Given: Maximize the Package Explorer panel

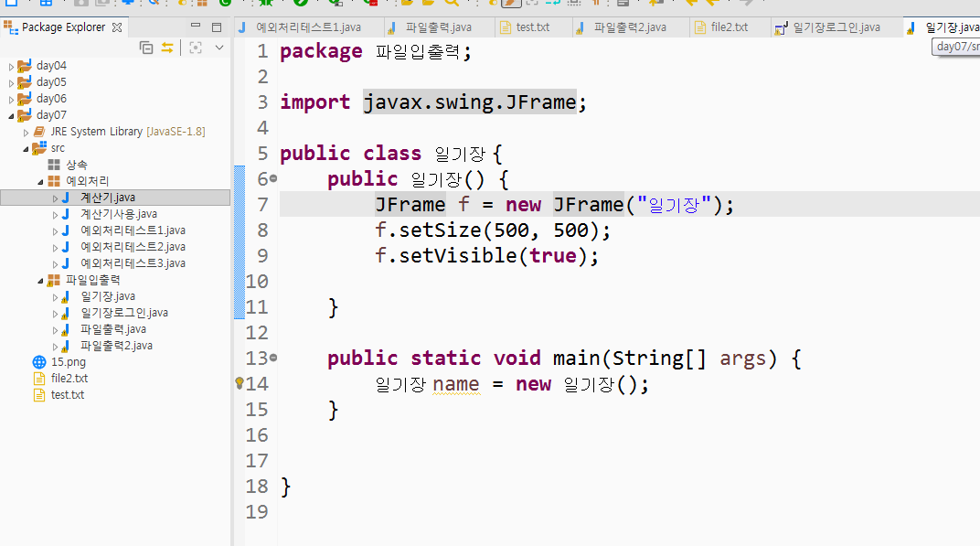Looking at the screenshot, I should [x=217, y=27].
